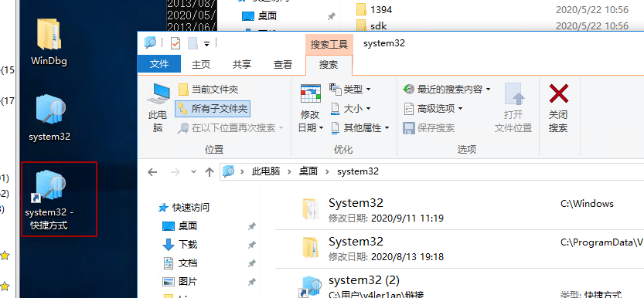Unpin 图片 using its pin icon

click(252, 282)
